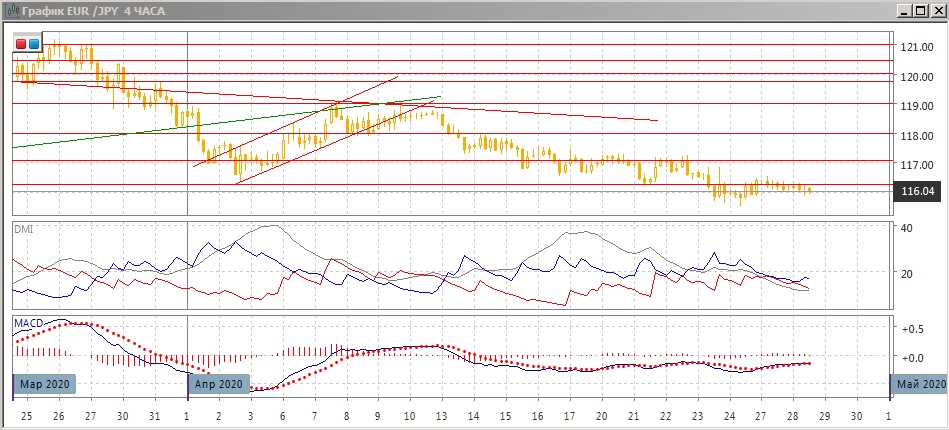Select the Май 2020 month marker
This screenshot has width=949, height=430.
tap(918, 383)
